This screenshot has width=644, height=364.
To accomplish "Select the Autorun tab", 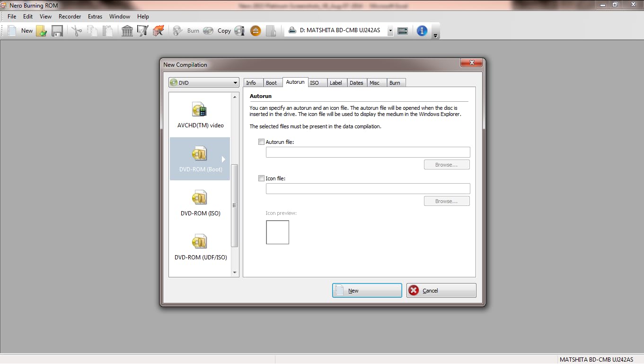I will [x=295, y=82].
